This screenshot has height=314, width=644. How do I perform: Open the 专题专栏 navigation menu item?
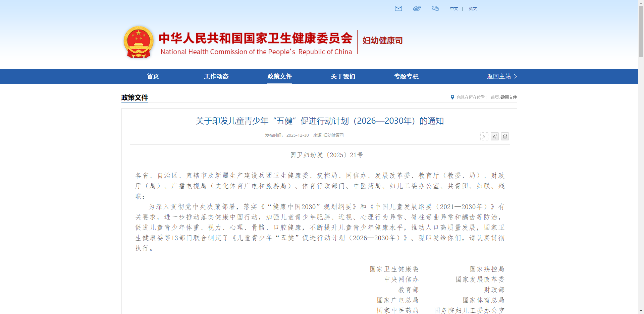(x=406, y=76)
